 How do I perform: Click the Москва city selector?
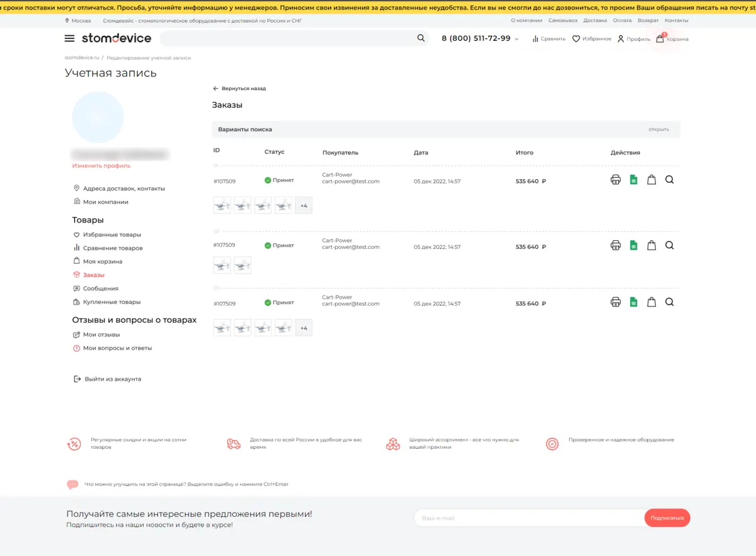(78, 21)
